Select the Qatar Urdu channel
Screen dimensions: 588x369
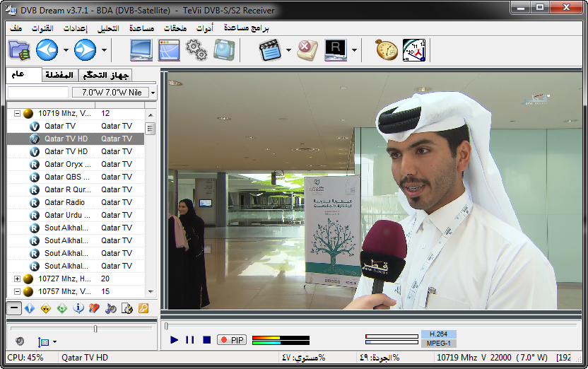click(76, 215)
